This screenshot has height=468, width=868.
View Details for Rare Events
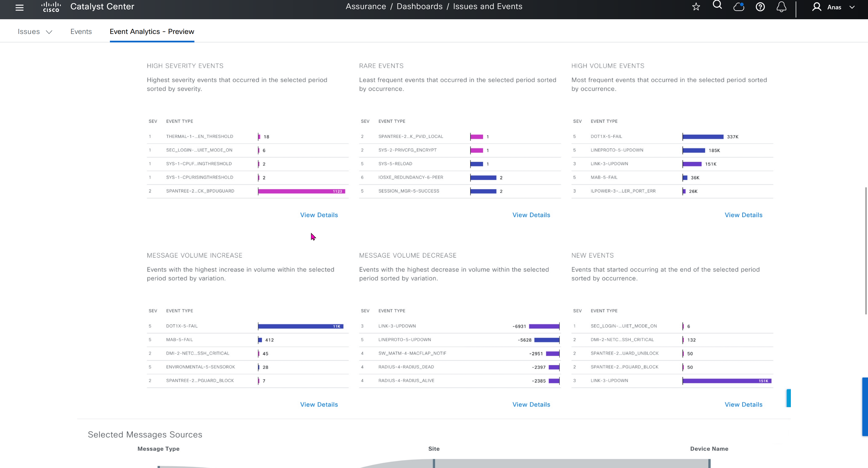[x=531, y=215]
